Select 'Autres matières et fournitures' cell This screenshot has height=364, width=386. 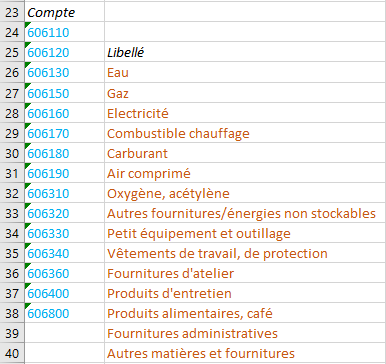pyautogui.click(x=245, y=353)
